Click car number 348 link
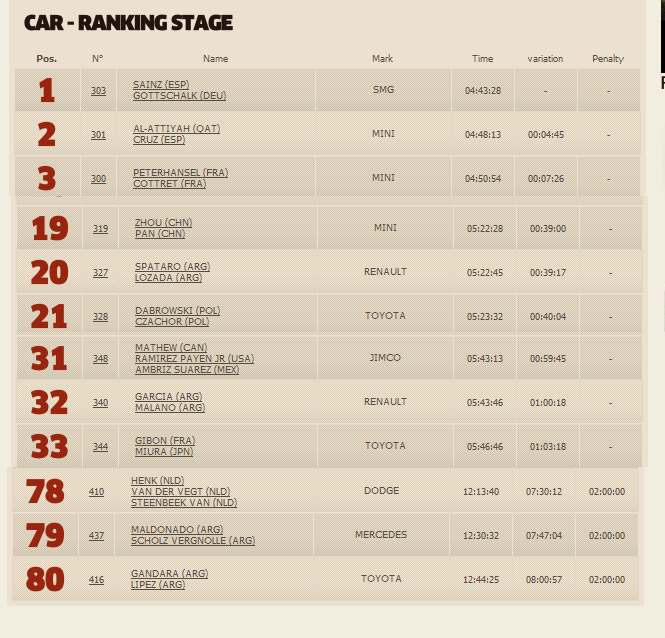Viewport: 665px width, 638px height. click(x=100, y=359)
